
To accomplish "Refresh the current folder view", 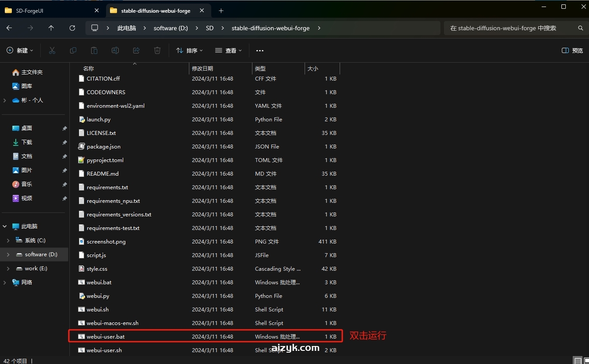I will click(72, 28).
